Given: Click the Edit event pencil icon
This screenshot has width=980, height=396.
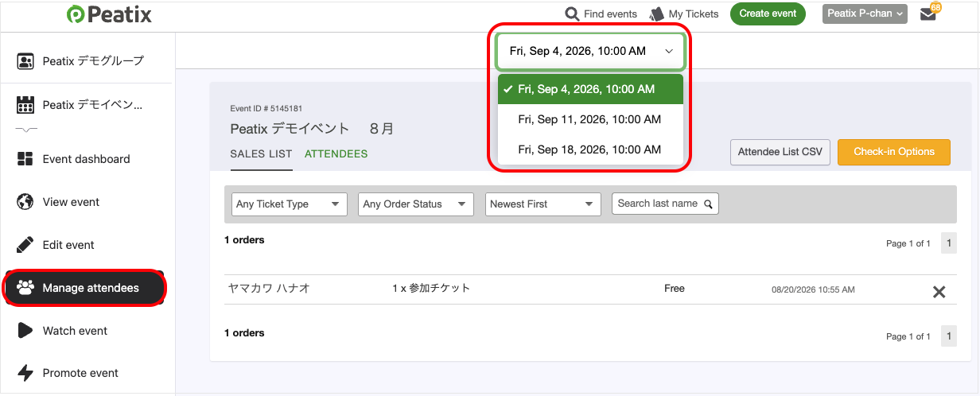Looking at the screenshot, I should [x=25, y=245].
